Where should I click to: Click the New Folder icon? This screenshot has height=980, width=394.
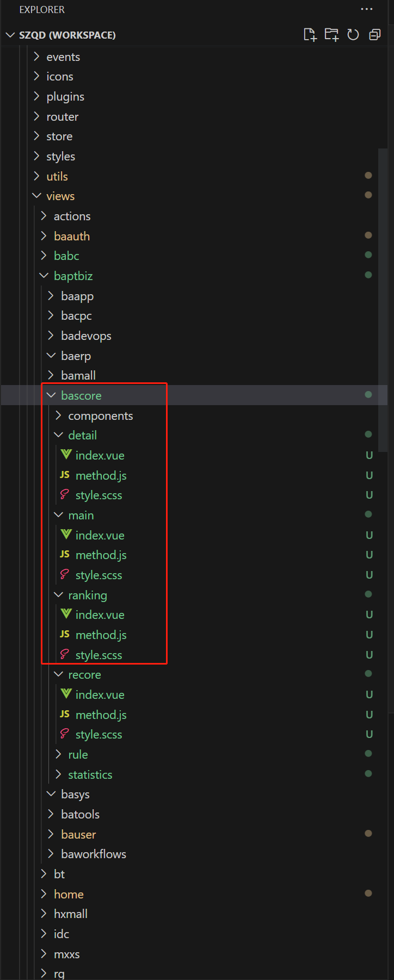(331, 35)
